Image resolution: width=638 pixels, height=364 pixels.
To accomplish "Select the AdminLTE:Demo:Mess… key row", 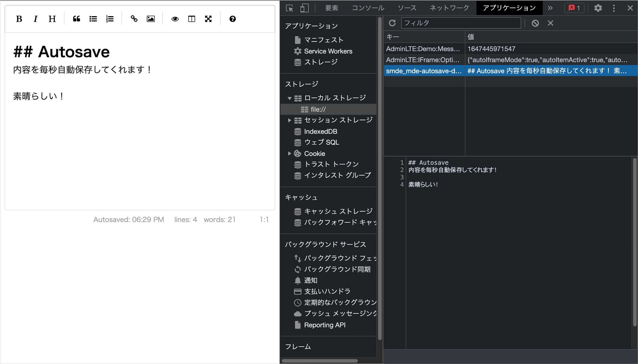I will (x=424, y=49).
